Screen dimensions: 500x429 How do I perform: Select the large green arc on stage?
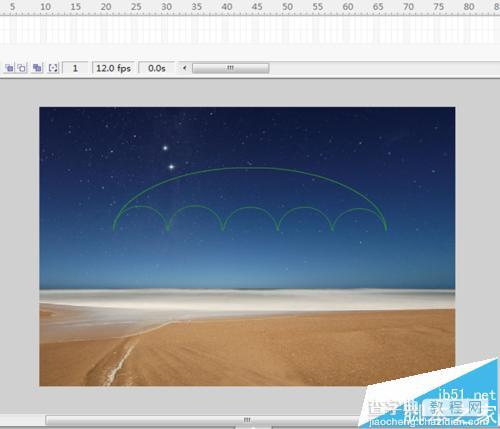tap(250, 168)
